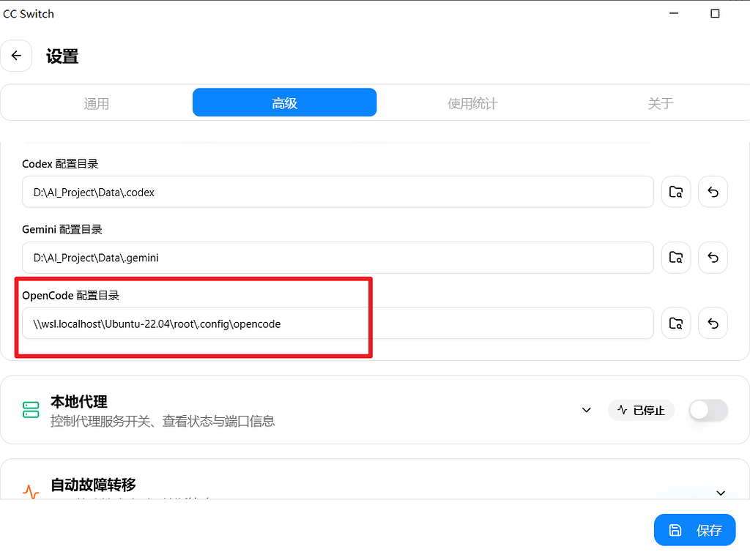Reset Gemini config directory to default
750x560 pixels.
pyautogui.click(x=713, y=257)
